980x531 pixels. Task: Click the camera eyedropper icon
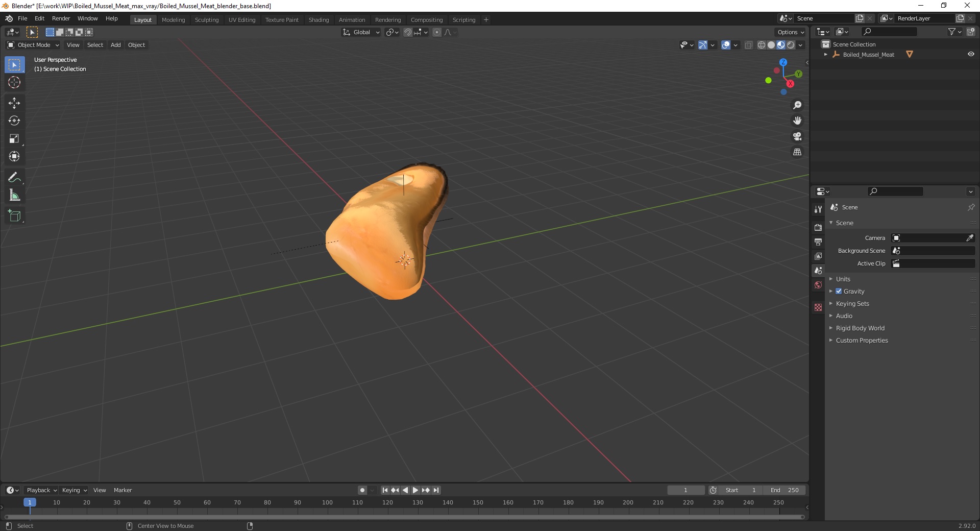970,238
